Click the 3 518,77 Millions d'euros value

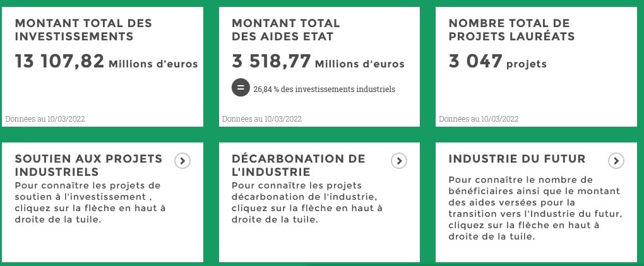click(318, 62)
